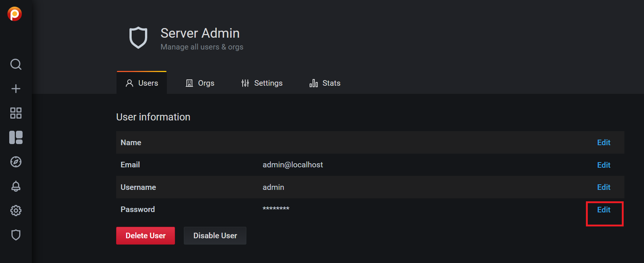
Task: Click the Password row label
Action: (x=138, y=209)
